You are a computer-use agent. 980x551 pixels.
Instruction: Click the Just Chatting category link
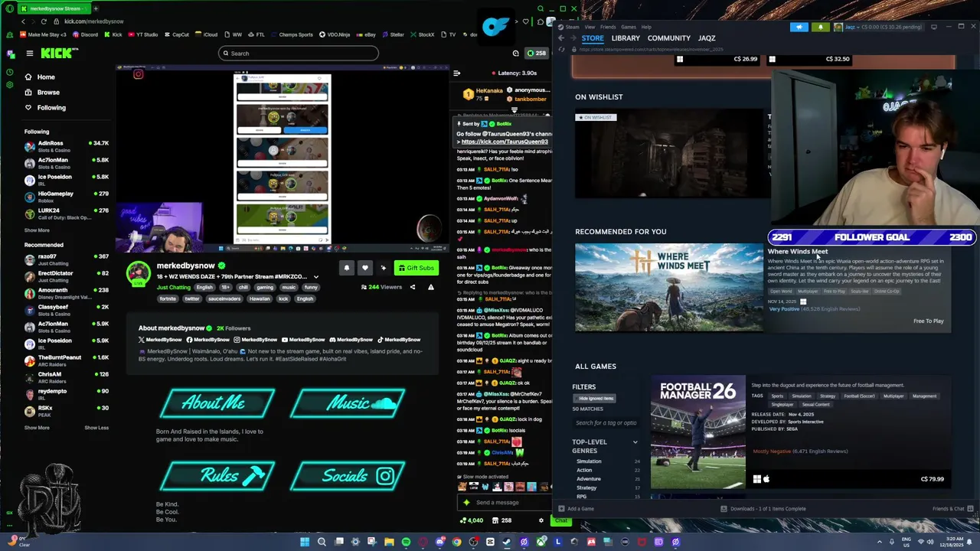(174, 288)
